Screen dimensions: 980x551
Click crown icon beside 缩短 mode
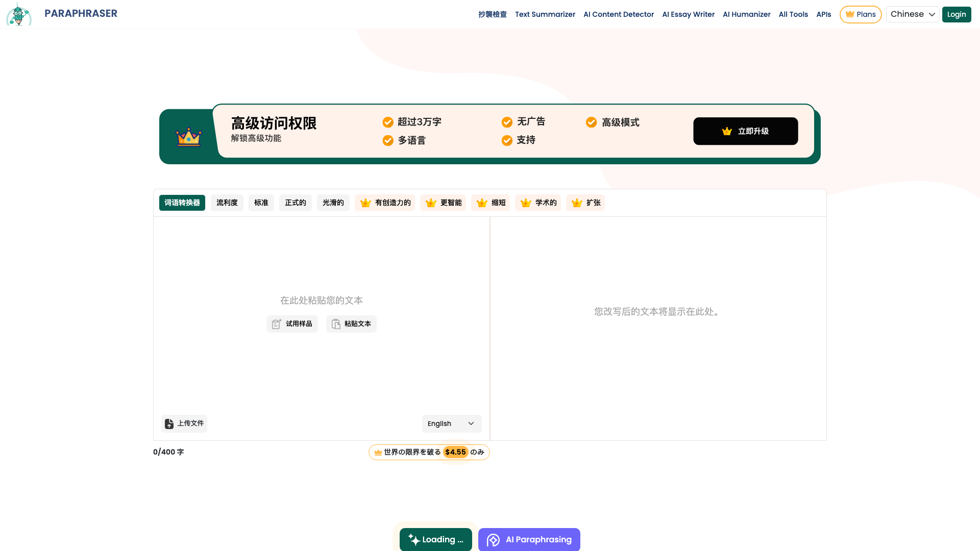tap(482, 203)
